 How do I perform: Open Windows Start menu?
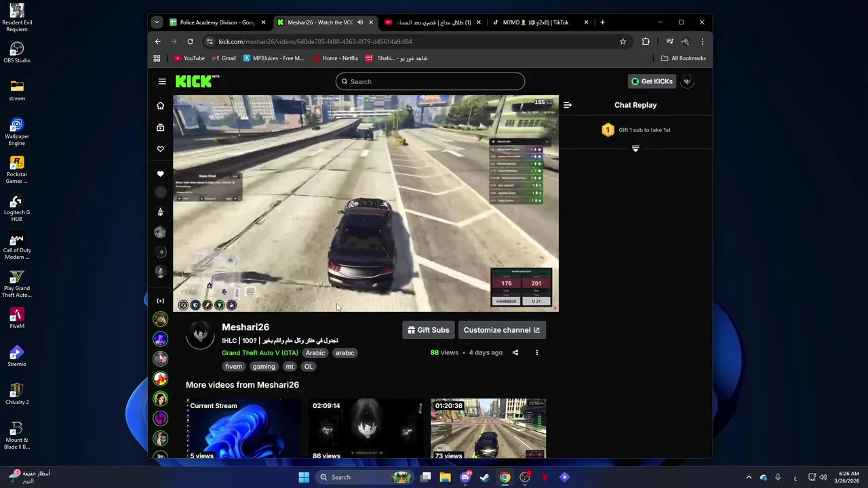[x=304, y=477]
